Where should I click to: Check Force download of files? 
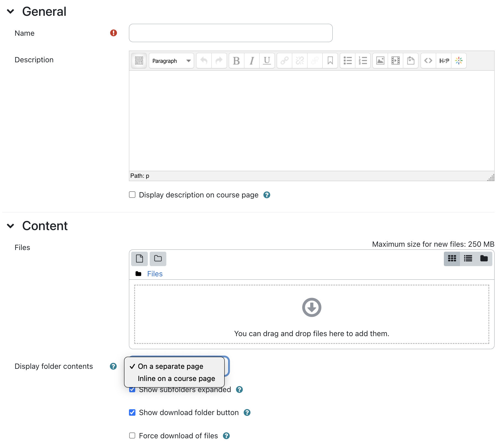[132, 436]
